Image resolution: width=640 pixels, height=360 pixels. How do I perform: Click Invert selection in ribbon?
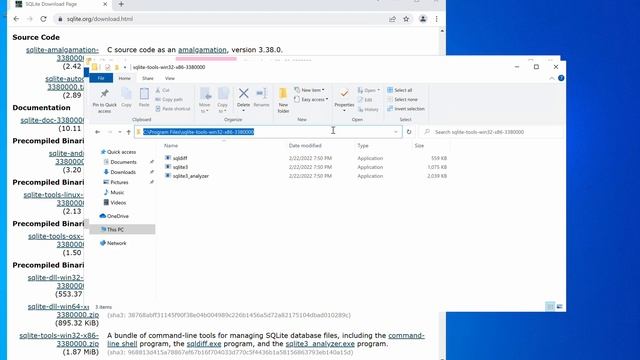point(406,109)
